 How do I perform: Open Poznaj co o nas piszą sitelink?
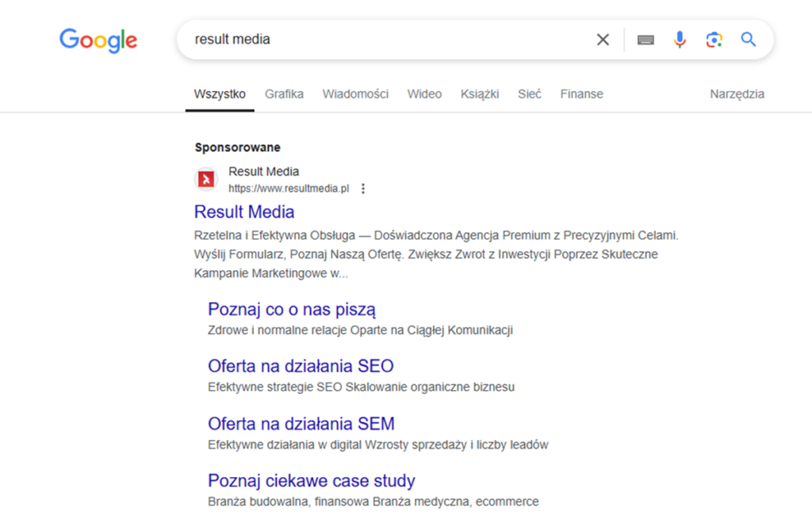pos(292,309)
